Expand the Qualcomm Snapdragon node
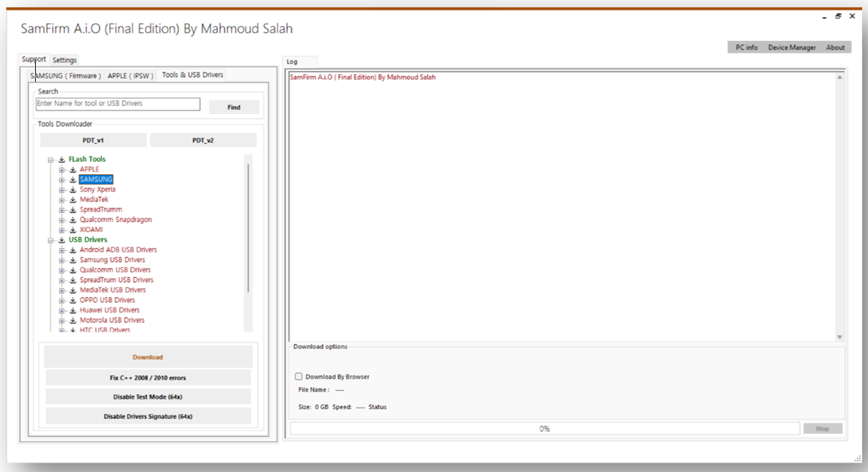The image size is (868, 472). (61, 220)
